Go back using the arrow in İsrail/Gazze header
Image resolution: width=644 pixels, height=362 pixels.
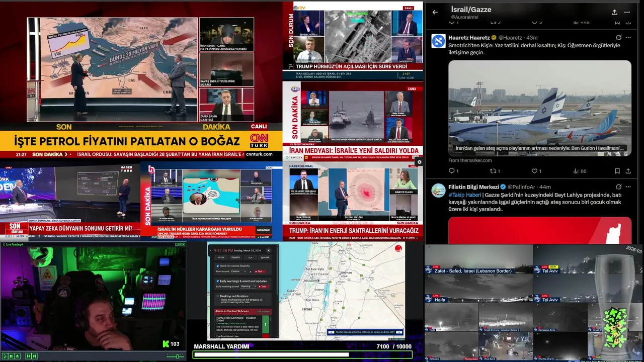point(435,12)
